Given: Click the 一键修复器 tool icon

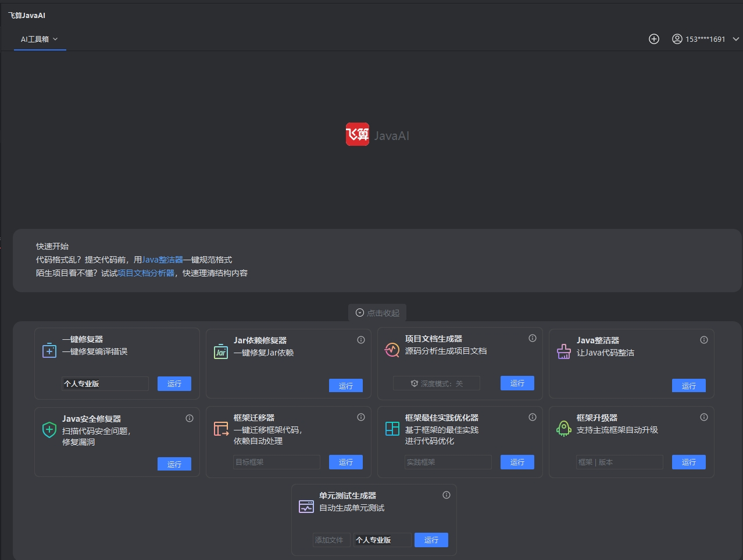Looking at the screenshot, I should (x=49, y=350).
